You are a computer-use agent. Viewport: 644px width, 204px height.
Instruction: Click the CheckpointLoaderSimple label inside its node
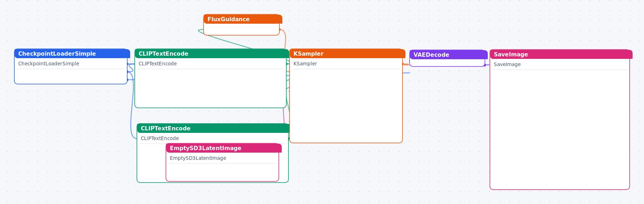[49, 64]
